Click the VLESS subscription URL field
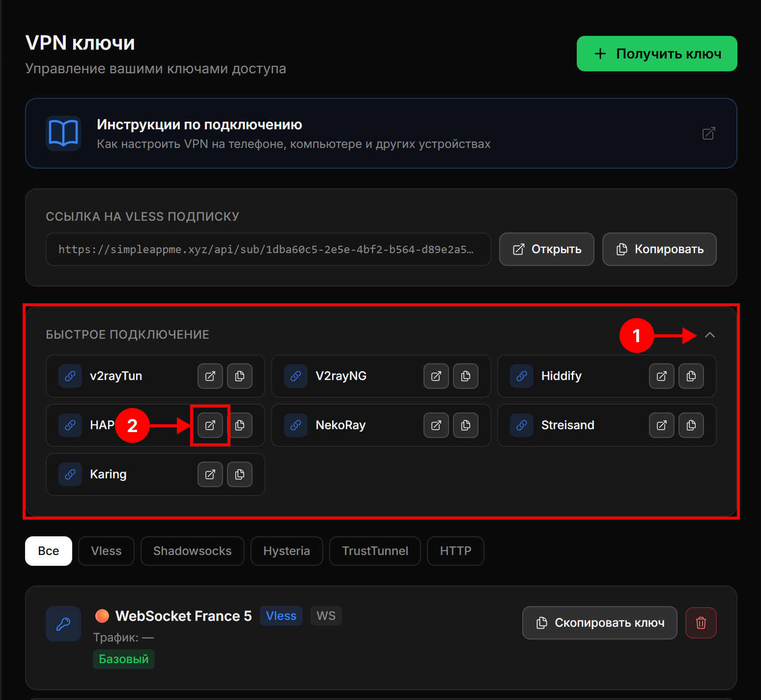 point(268,249)
